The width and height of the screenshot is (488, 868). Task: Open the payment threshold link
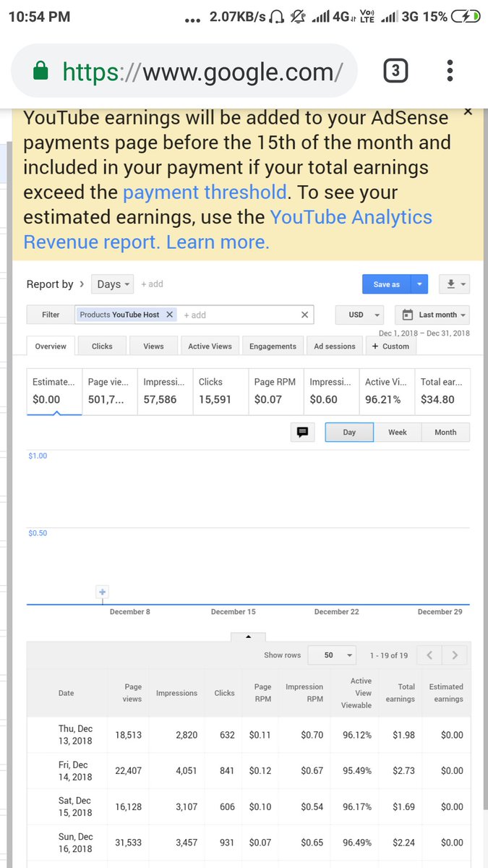point(205,192)
